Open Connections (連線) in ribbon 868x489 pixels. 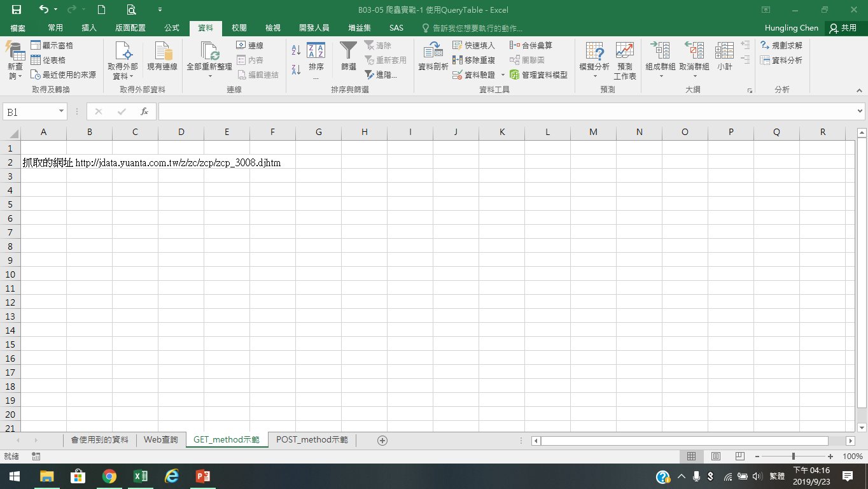250,46
